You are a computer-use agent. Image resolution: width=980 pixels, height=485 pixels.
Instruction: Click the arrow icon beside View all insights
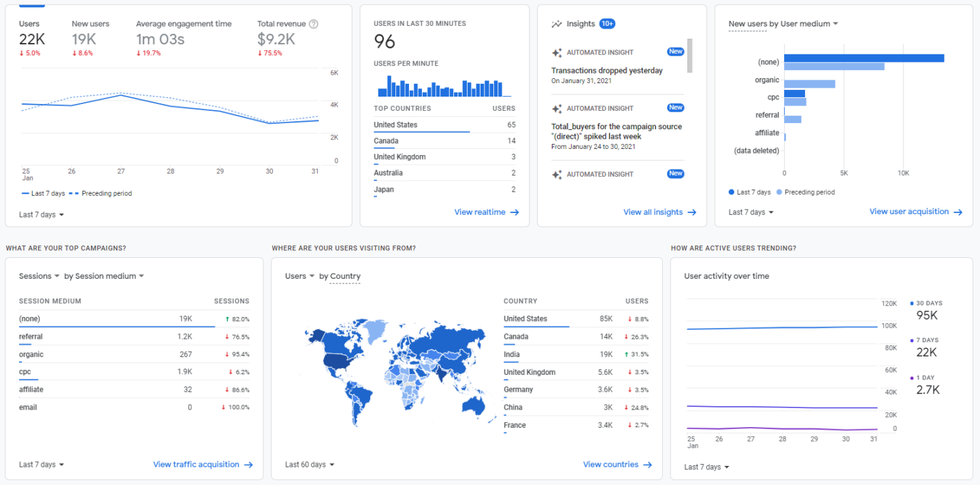tap(692, 212)
